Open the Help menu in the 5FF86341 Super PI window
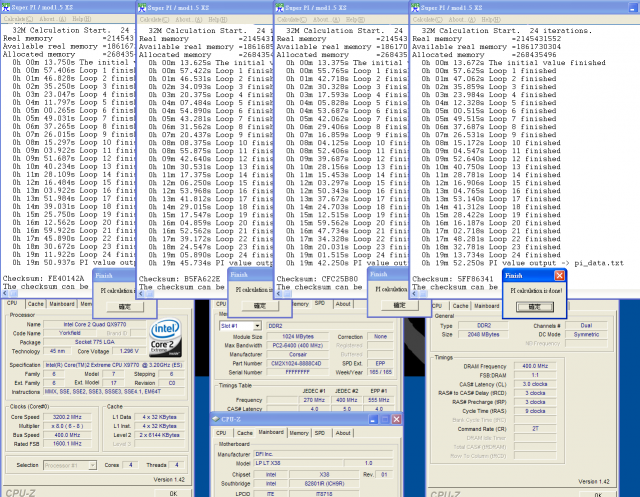The width and height of the screenshot is (640, 497). (x=491, y=19)
